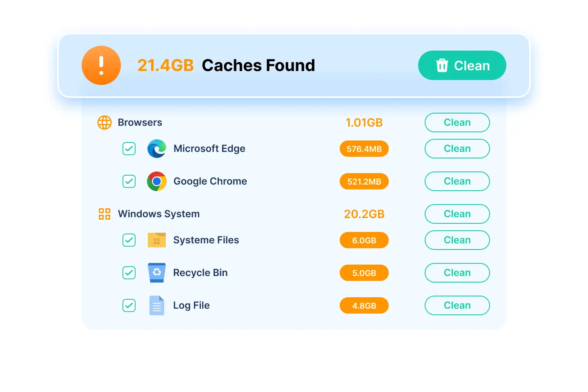
Task: Toggle the Recycle Bin checkbox off
Action: point(129,273)
